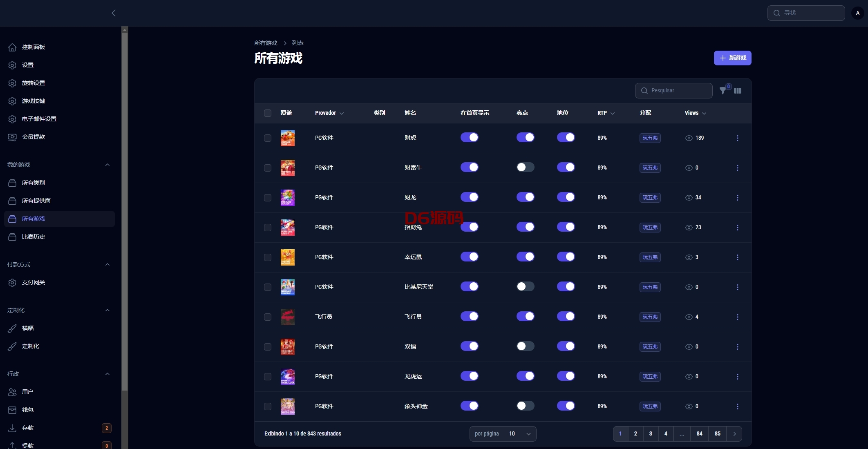Toggle homepage display for 财虎
Screen dimensions: 868x449
pos(469,137)
